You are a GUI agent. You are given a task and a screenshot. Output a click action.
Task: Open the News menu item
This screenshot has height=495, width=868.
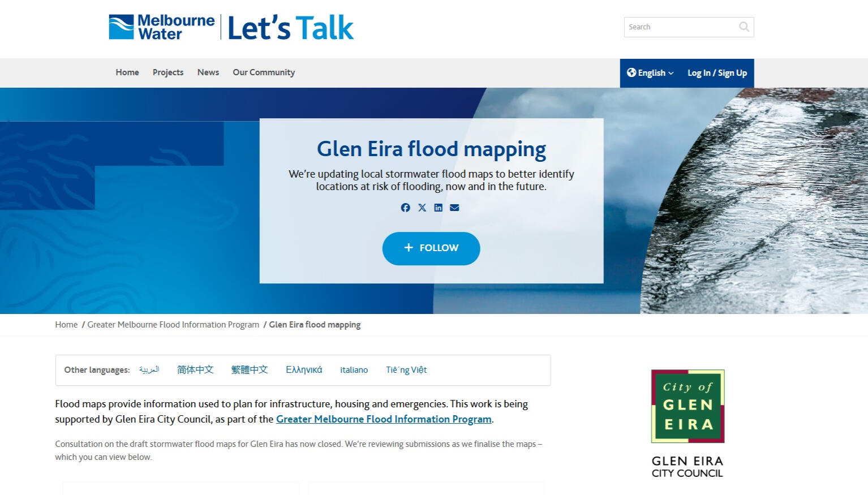tap(208, 72)
